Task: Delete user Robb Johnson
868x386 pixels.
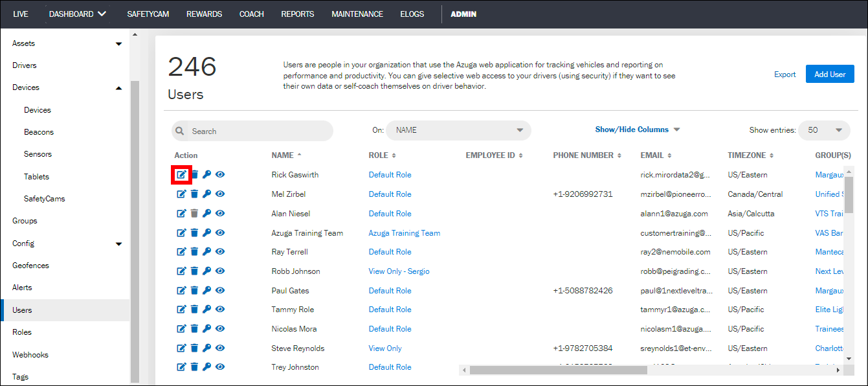Action: coord(194,271)
